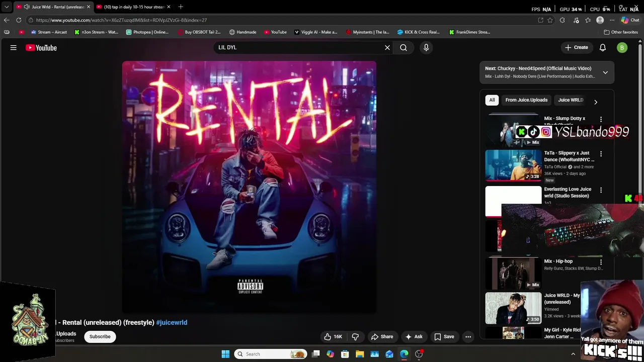
Task: Open the Photopea Online bookmark
Action: click(147, 32)
